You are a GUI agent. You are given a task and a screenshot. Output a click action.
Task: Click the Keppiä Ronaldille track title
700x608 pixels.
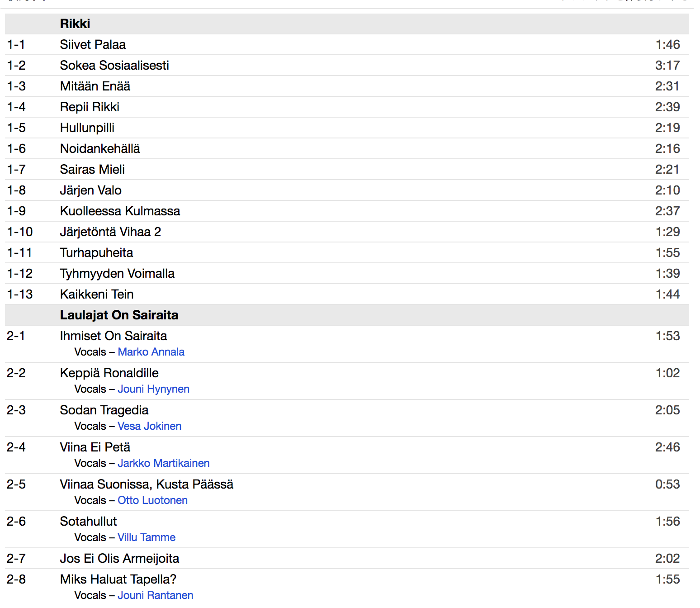tap(109, 373)
